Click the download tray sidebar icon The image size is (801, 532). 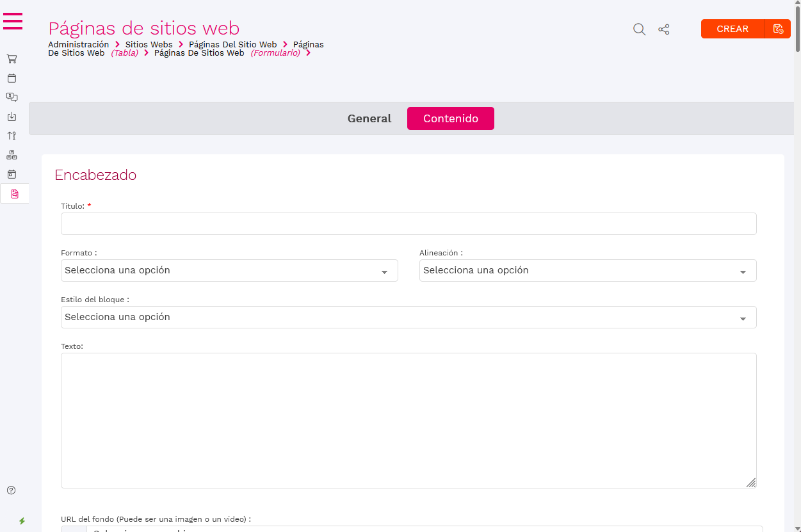[12, 117]
